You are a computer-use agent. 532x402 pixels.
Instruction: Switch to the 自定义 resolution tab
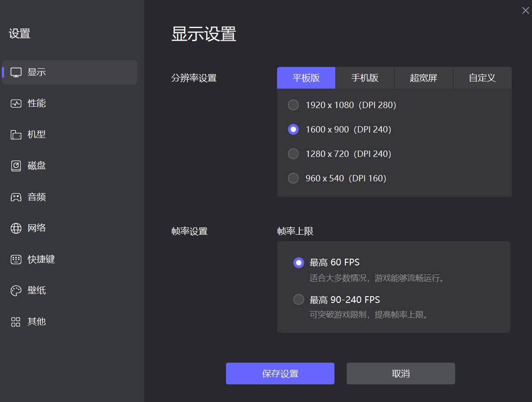482,78
